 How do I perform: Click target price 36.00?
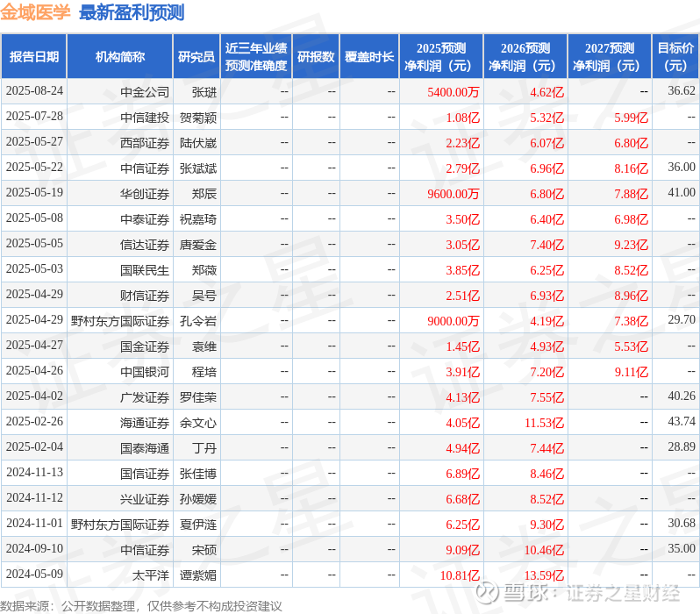pos(682,167)
